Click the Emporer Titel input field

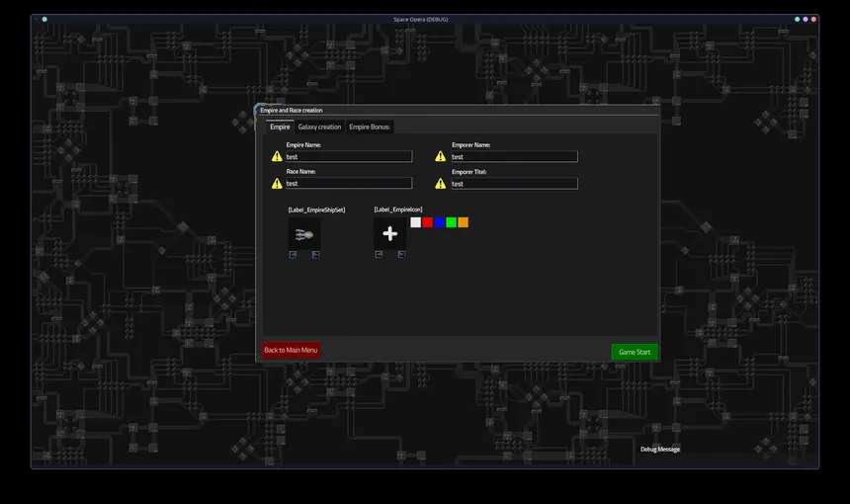coord(514,184)
